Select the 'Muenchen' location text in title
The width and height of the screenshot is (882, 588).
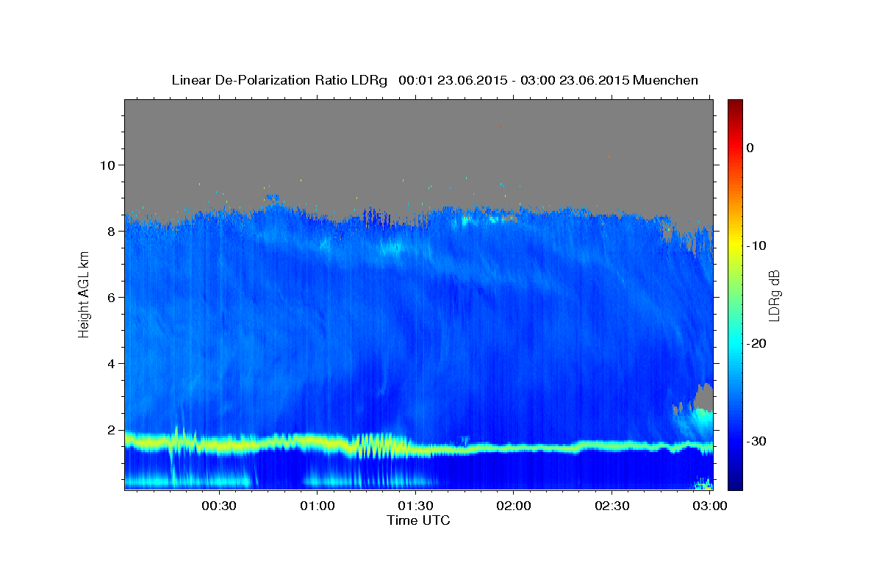tap(666, 80)
